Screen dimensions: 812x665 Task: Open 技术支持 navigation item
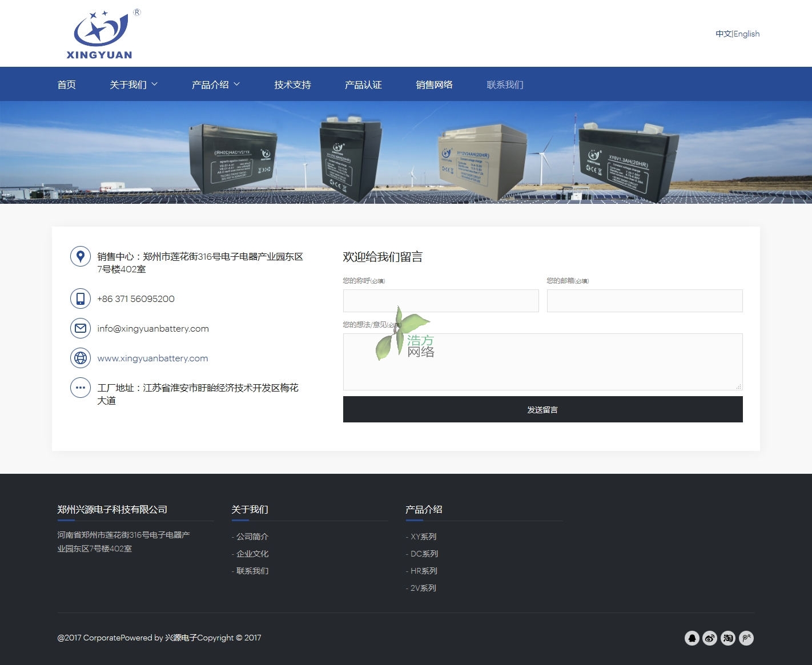coord(292,84)
